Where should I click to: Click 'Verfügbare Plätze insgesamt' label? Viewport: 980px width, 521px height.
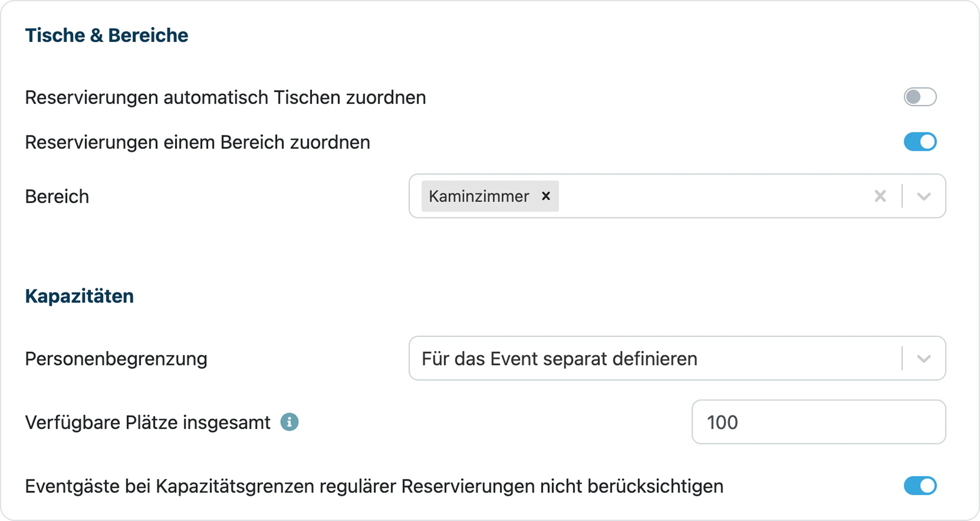pyautogui.click(x=148, y=422)
